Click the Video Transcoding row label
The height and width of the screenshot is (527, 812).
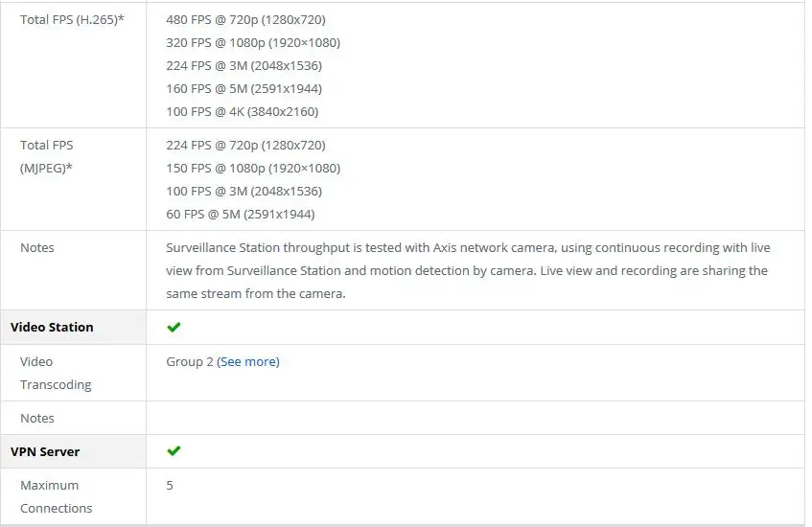click(x=56, y=373)
